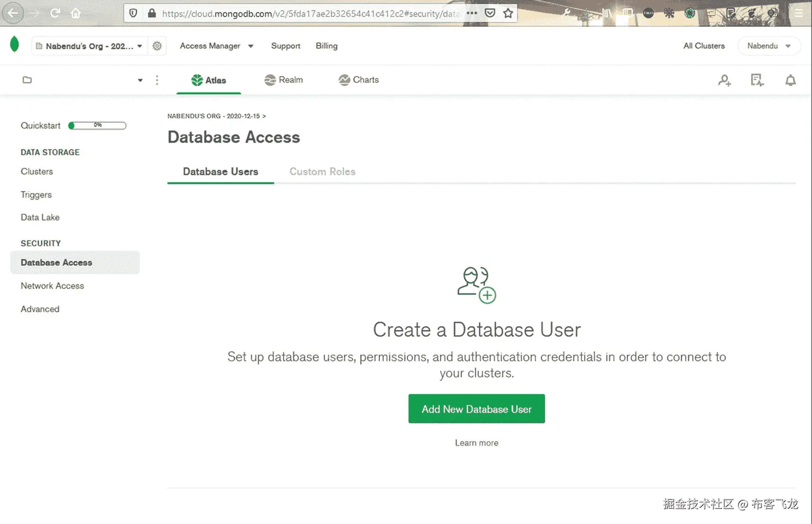Open Triggers in the sidebar
The image size is (812, 524).
36,195
